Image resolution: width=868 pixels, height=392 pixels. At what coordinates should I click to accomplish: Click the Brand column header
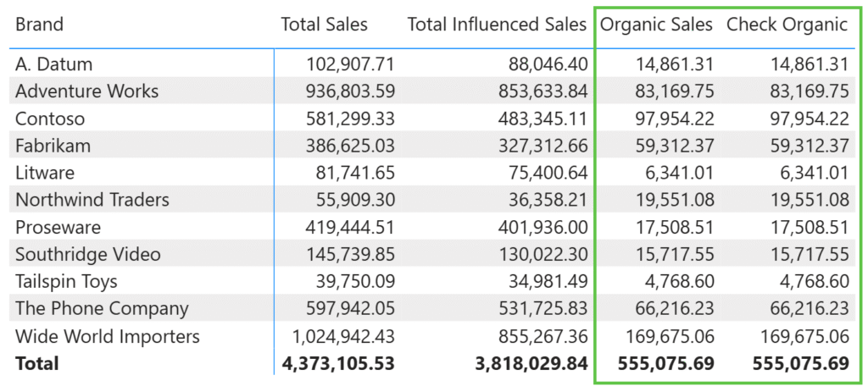39,25
